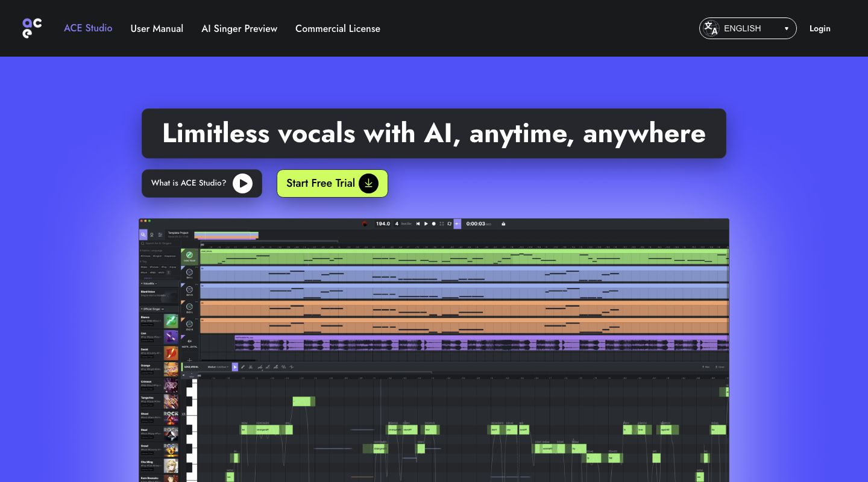Select the BV2 R track icon

point(189,324)
